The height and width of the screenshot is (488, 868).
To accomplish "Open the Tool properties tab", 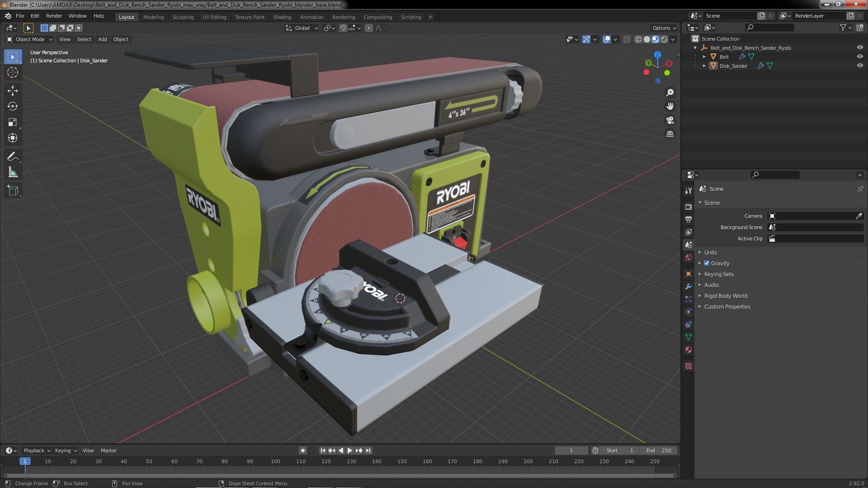I will (688, 191).
